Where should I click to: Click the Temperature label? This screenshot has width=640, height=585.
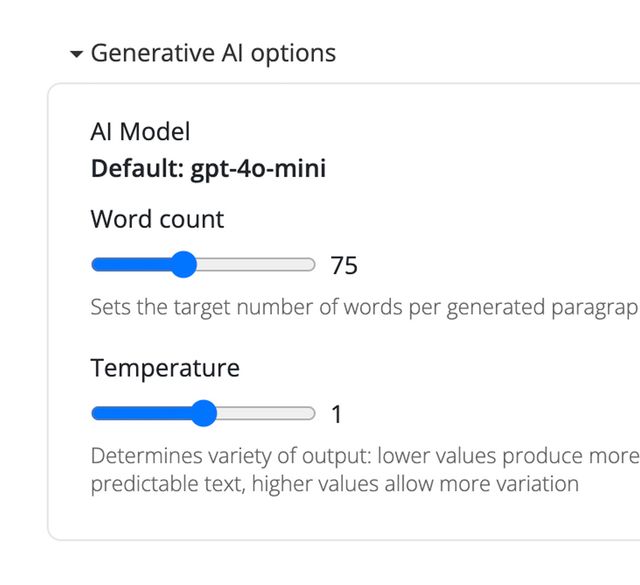[x=165, y=368]
